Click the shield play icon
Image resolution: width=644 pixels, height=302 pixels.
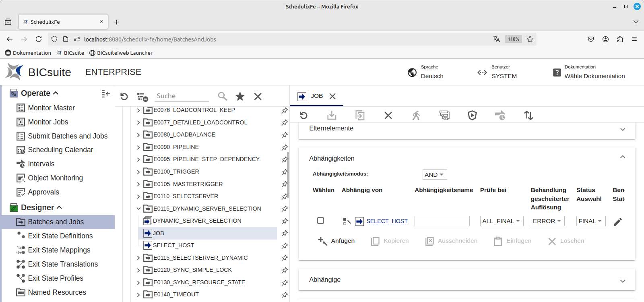(x=472, y=116)
